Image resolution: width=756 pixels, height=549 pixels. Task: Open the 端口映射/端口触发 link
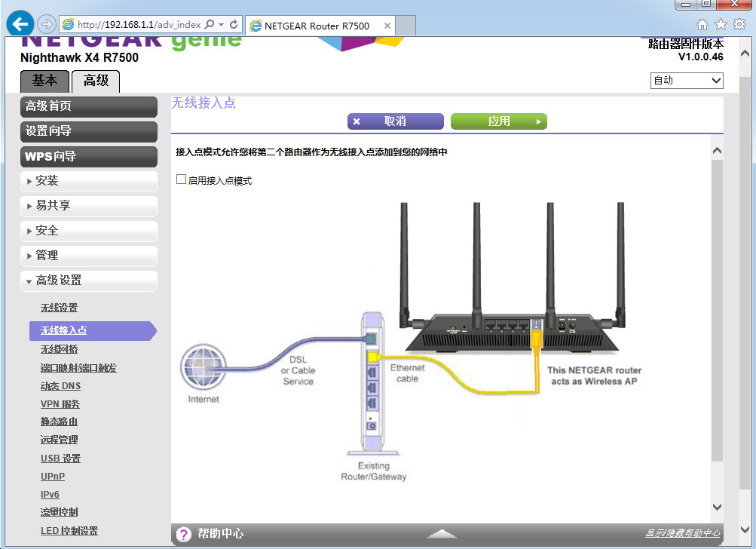[x=78, y=367]
